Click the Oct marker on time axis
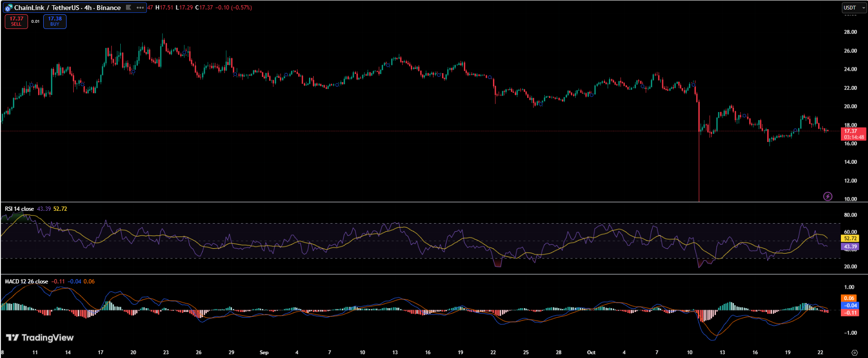Viewport: 868px width, 358px height. (591, 352)
